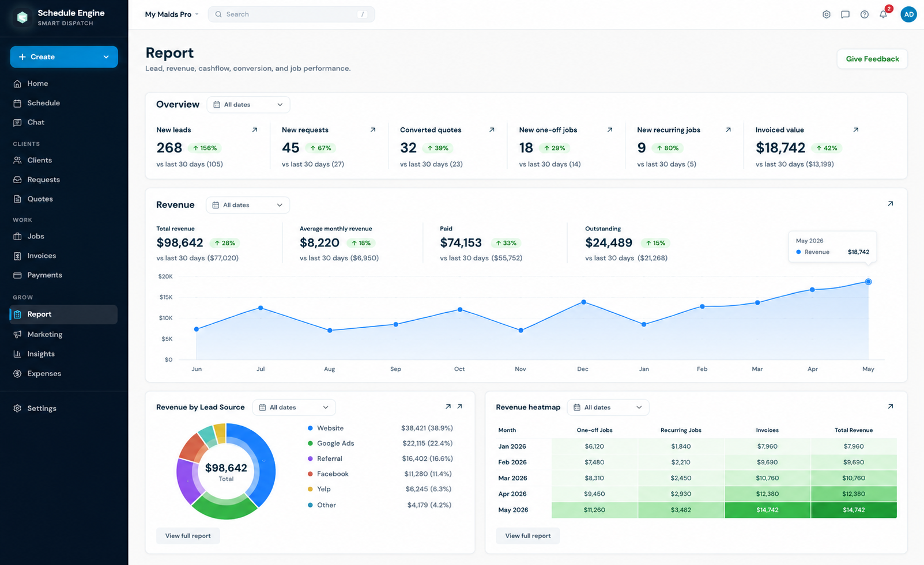
Task: Open Invoices in sidebar
Action: tap(64, 256)
